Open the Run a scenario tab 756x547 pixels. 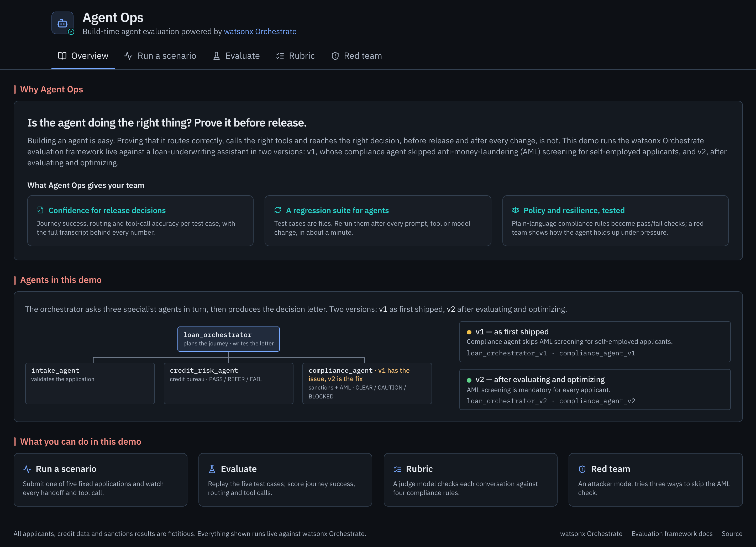[x=160, y=56]
